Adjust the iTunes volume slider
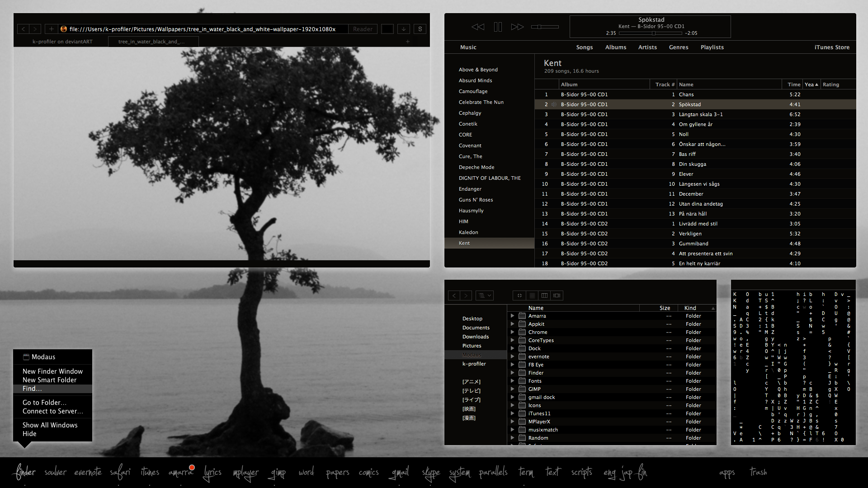 pos(545,27)
